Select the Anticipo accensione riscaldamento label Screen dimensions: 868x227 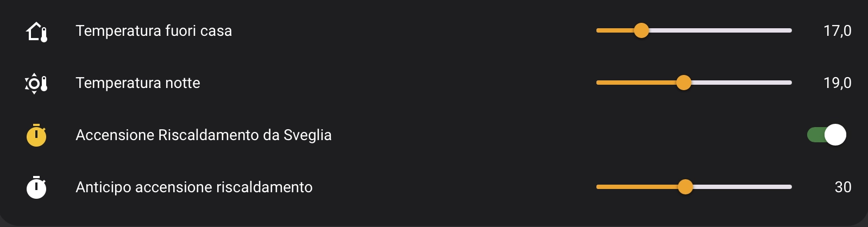coord(194,187)
